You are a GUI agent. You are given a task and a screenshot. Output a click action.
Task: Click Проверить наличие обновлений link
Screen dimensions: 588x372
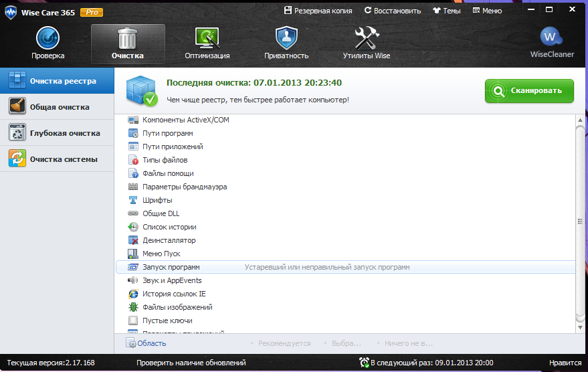pyautogui.click(x=191, y=363)
